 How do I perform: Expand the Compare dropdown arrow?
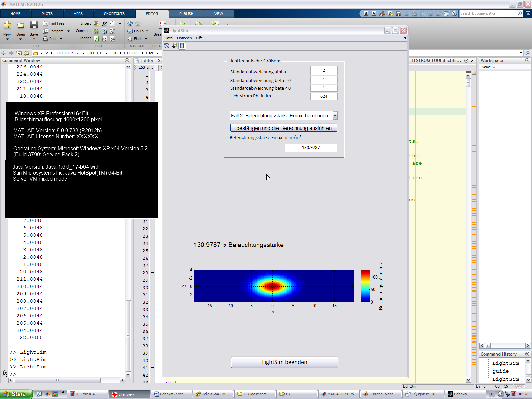pos(68,31)
